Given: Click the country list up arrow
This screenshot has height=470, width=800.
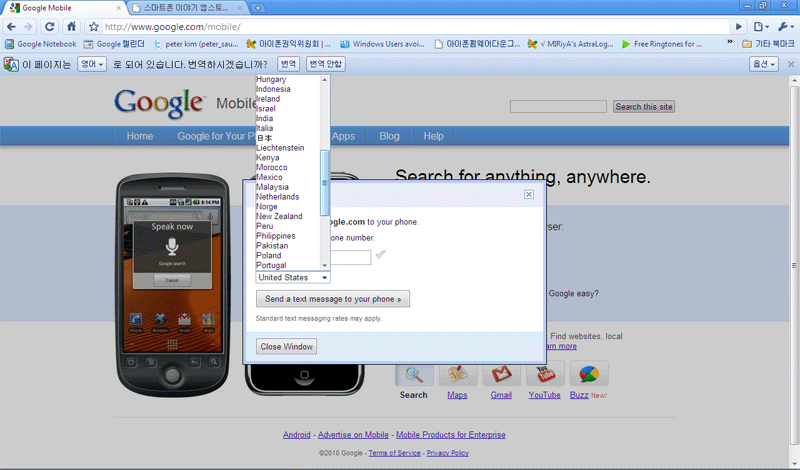Looking at the screenshot, I should (324, 80).
